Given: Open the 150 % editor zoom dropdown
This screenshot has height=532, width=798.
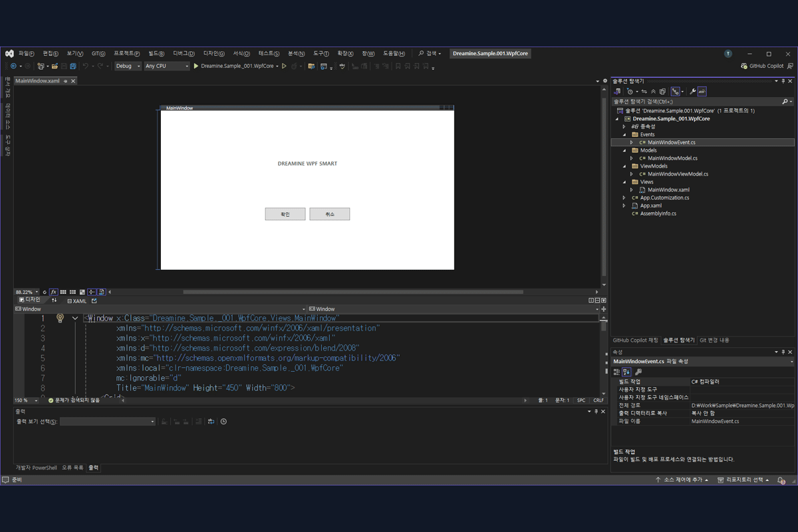Looking at the screenshot, I should pyautogui.click(x=27, y=400).
